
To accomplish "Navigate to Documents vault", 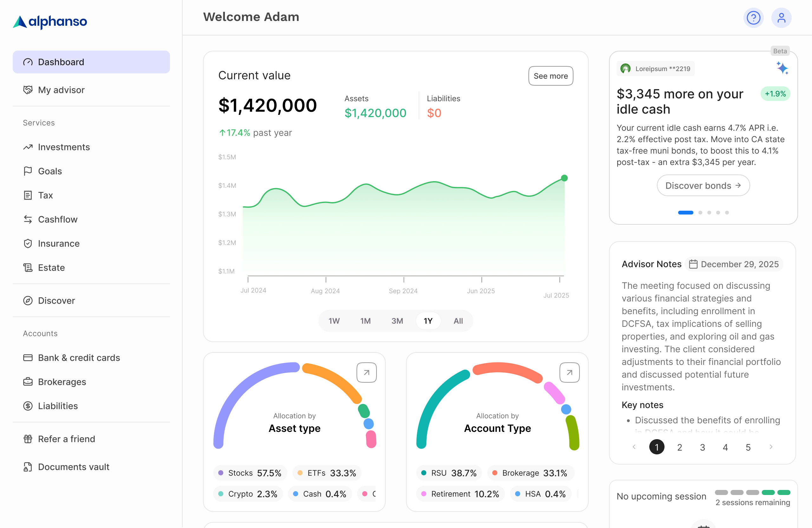I will (73, 466).
